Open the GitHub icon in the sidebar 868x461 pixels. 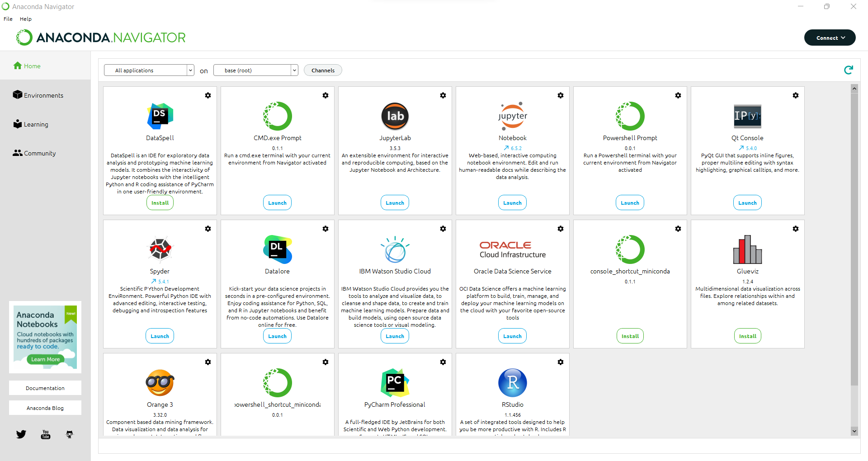[x=70, y=434]
